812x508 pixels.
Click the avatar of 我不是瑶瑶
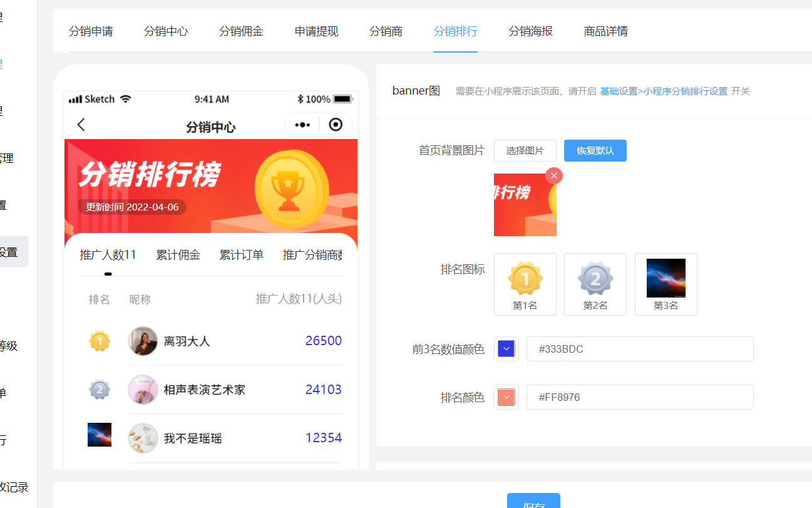tap(143, 438)
